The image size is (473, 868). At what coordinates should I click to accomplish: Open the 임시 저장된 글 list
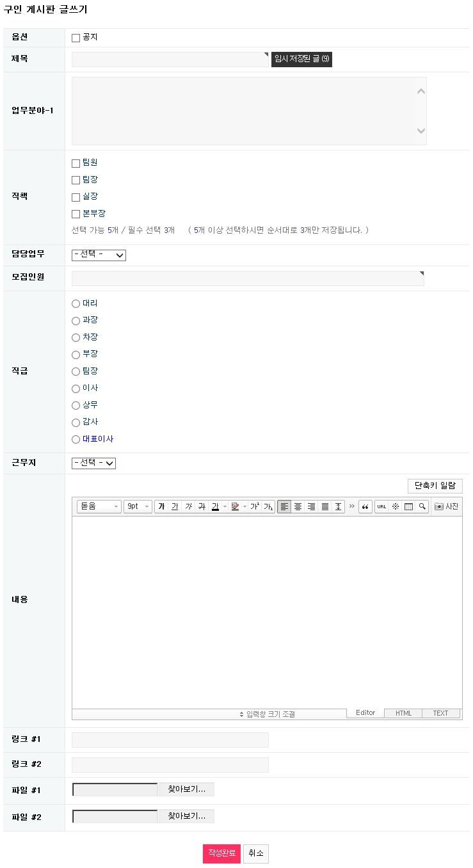coord(301,59)
